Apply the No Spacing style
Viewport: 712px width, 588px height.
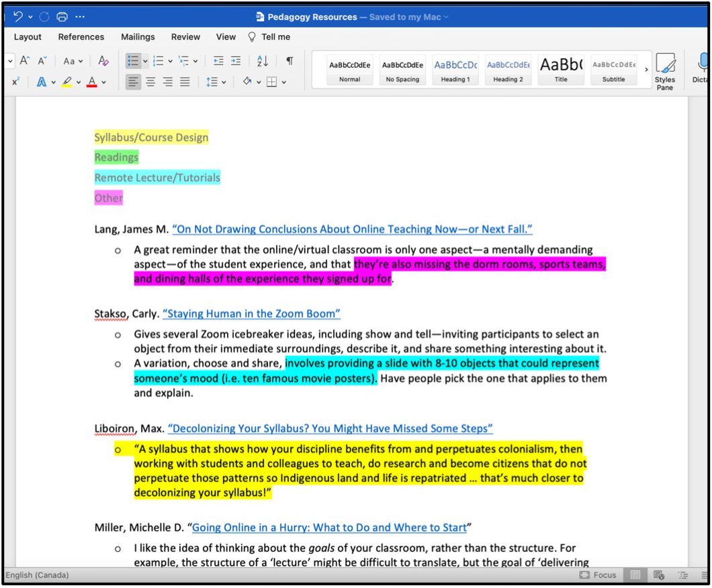(402, 70)
